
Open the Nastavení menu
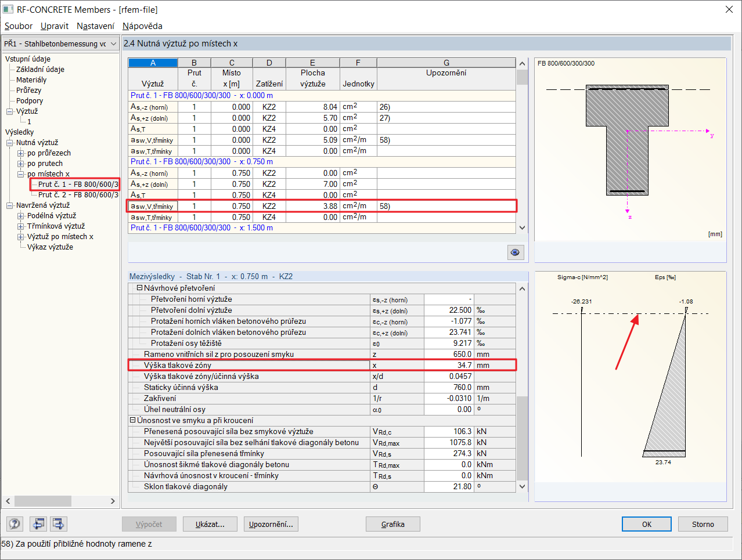(x=95, y=26)
